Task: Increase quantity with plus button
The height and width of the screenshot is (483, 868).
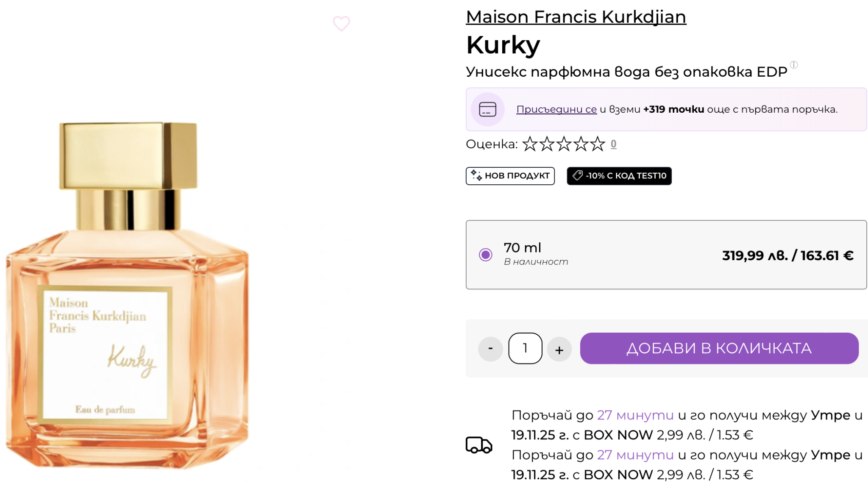Action: [x=559, y=350]
